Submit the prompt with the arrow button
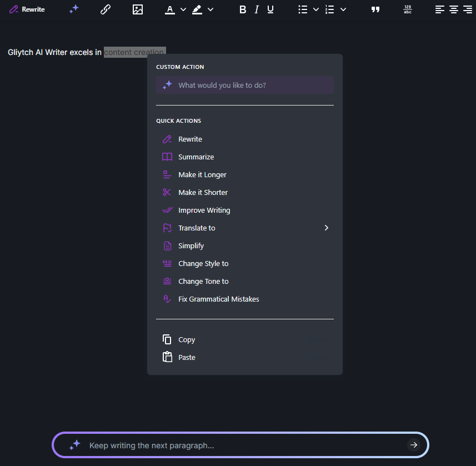The height and width of the screenshot is (466, 476). pyautogui.click(x=413, y=445)
